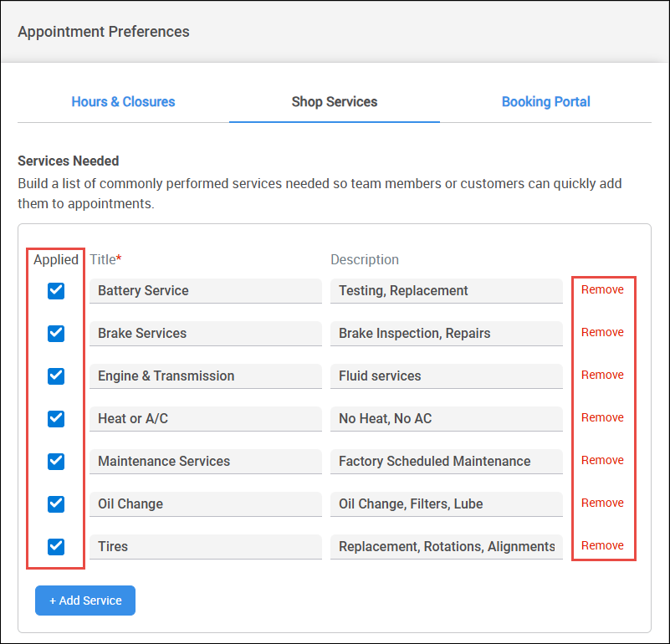Toggle Applied checkbox for Brake Services
This screenshot has height=644, width=670.
click(56, 334)
